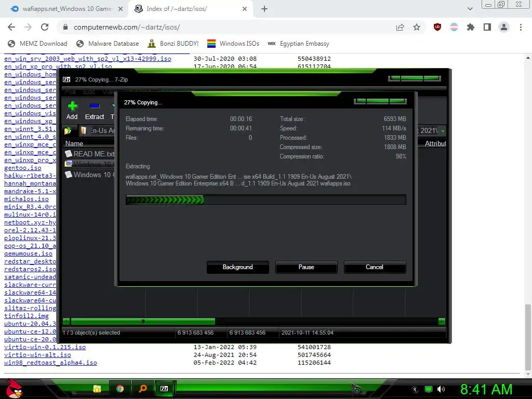532x399 pixels.
Task: Click the '1 / 3 object(s) selected' status text
Action: pos(91,332)
